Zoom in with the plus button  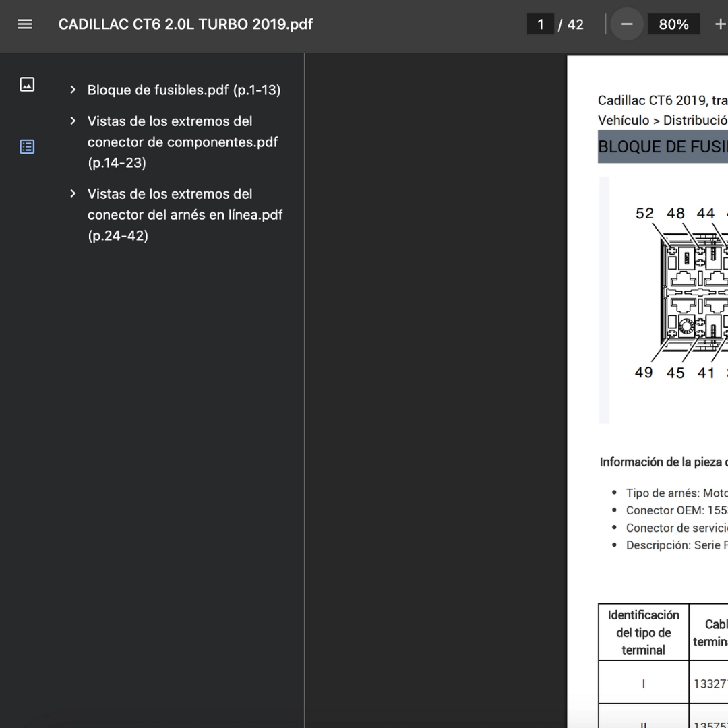(720, 24)
